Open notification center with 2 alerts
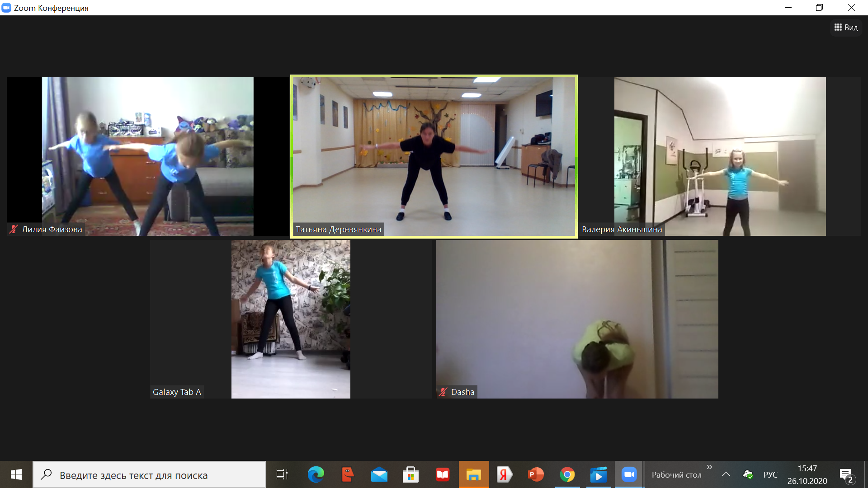 click(846, 475)
